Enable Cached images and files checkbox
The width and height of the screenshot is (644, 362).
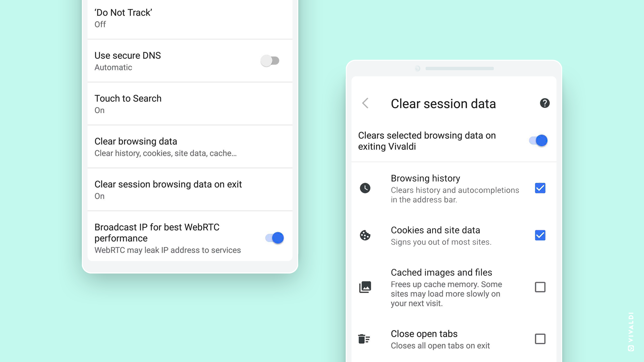(540, 287)
